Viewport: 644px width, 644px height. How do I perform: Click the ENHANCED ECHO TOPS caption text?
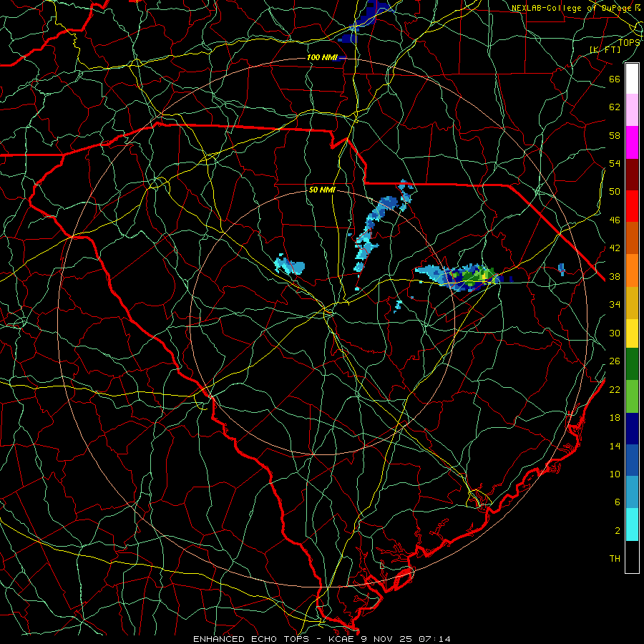[x=251, y=639]
